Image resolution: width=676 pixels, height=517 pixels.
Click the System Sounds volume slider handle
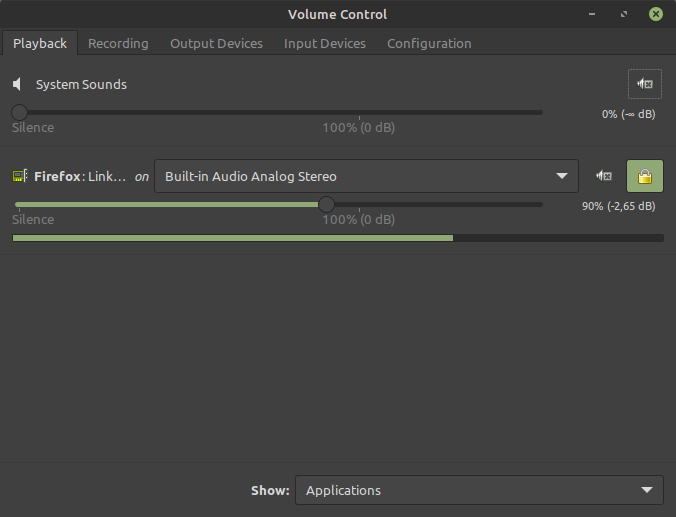click(x=19, y=112)
